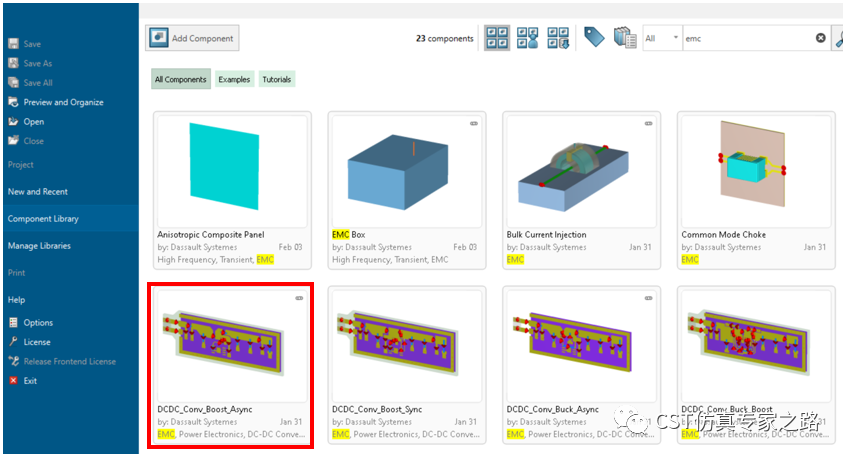Select New and Recent page

coord(38,192)
